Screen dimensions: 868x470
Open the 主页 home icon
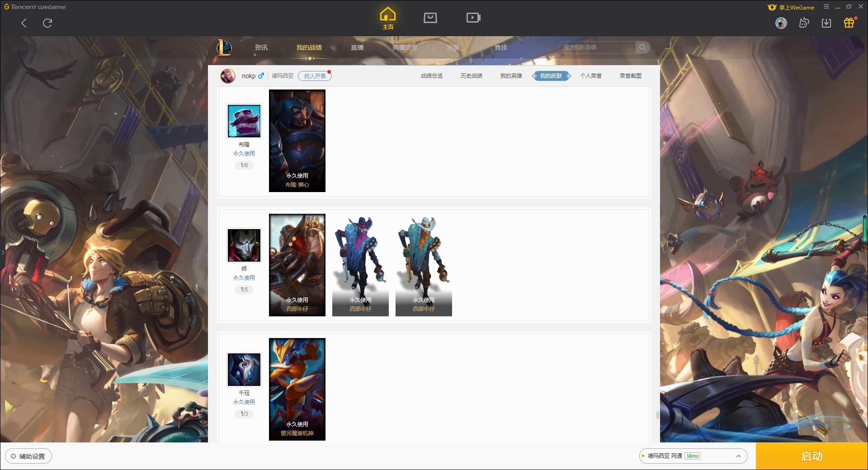(x=388, y=19)
